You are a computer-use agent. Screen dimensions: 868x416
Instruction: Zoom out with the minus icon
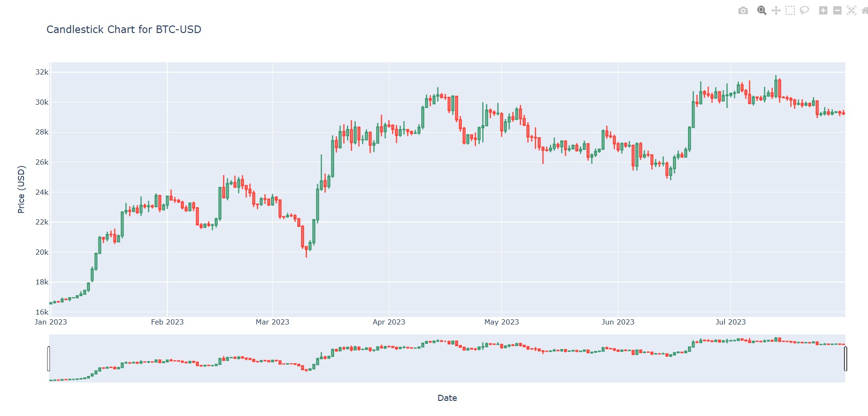837,10
